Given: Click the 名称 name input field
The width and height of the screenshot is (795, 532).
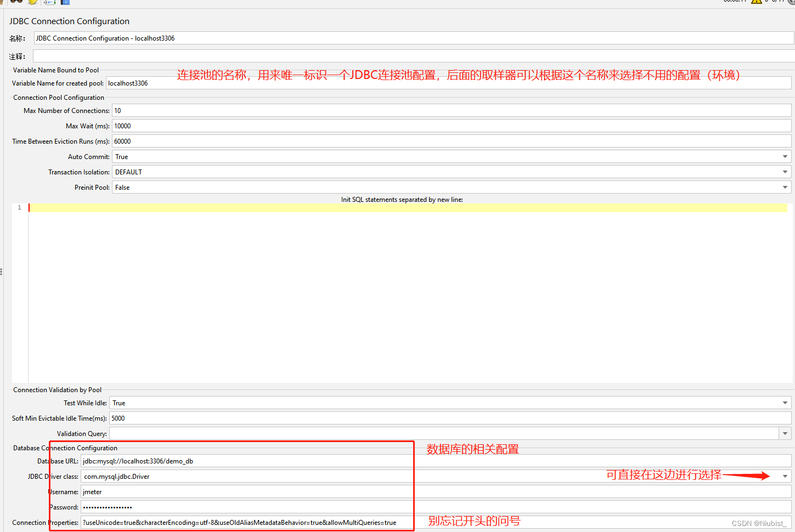Looking at the screenshot, I should (x=414, y=38).
